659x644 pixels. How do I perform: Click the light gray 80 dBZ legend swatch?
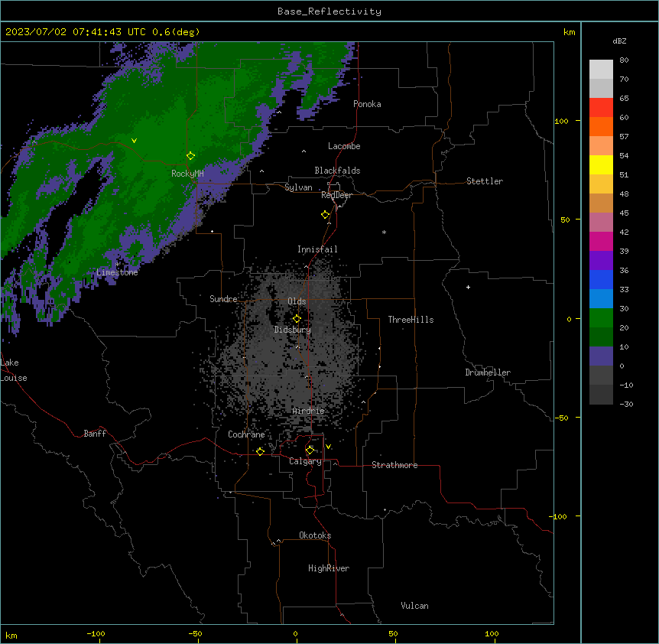(601, 70)
